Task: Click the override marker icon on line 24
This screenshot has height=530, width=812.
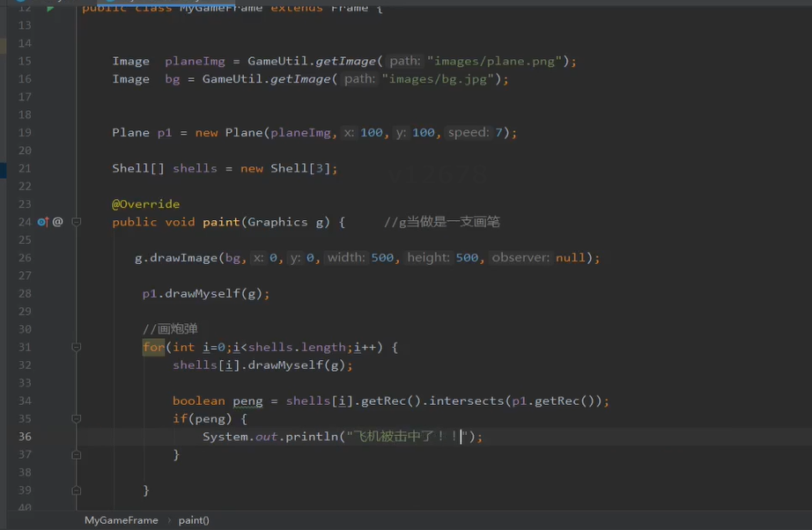Action: point(42,222)
